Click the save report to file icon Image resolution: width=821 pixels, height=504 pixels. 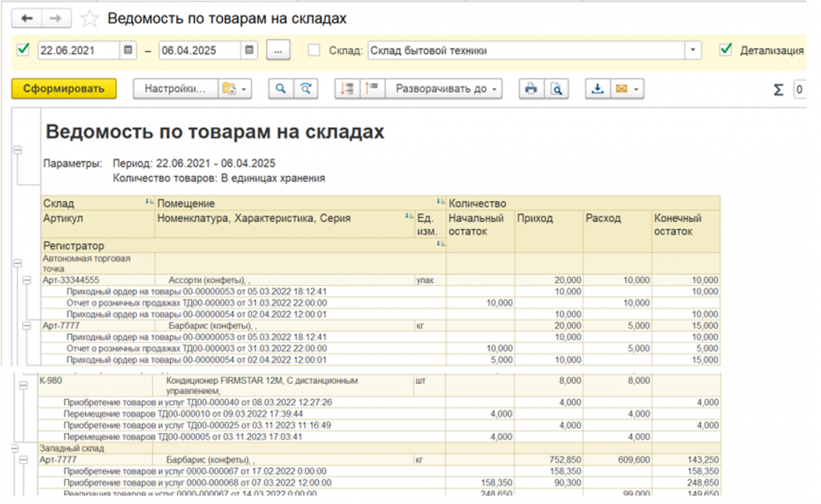click(x=597, y=89)
